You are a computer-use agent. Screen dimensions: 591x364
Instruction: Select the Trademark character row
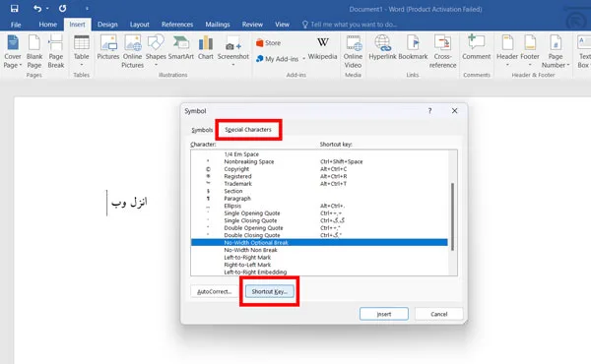319,184
